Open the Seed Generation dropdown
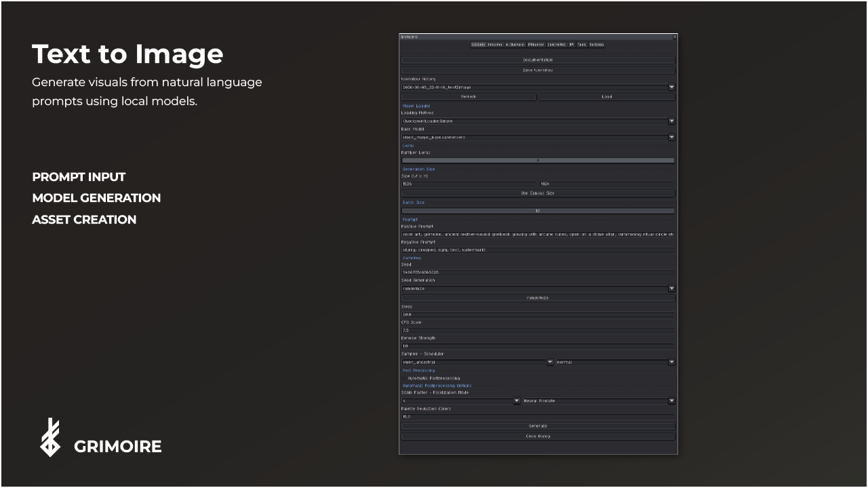The width and height of the screenshot is (868, 488). click(538, 288)
